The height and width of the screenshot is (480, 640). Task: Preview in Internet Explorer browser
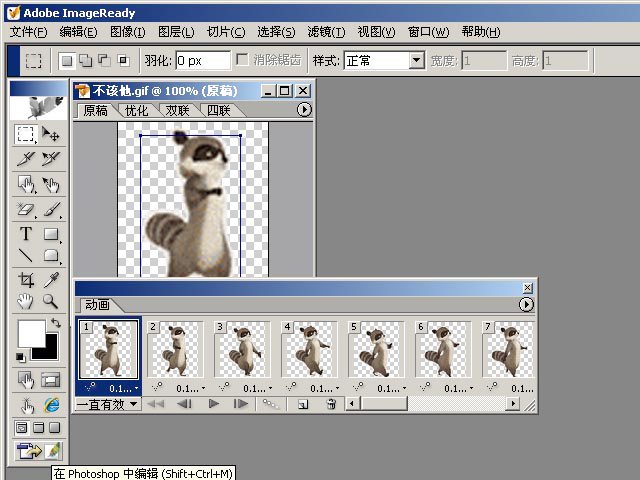(51, 405)
